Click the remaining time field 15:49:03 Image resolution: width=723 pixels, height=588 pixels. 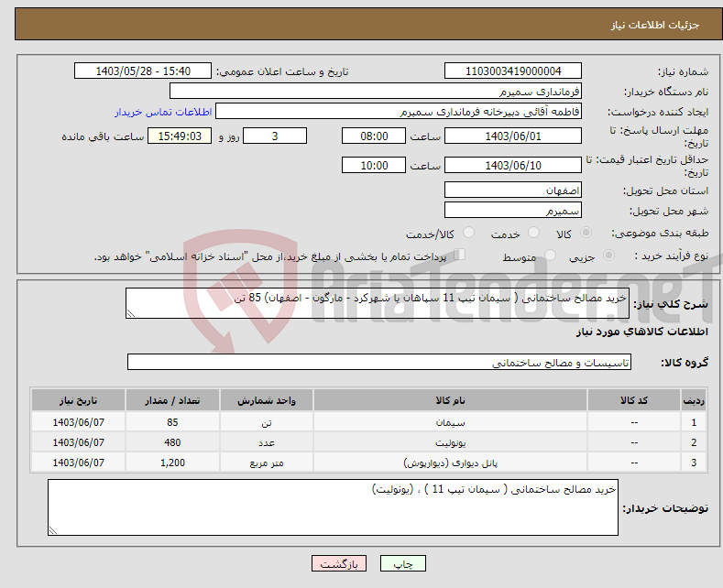click(x=180, y=136)
